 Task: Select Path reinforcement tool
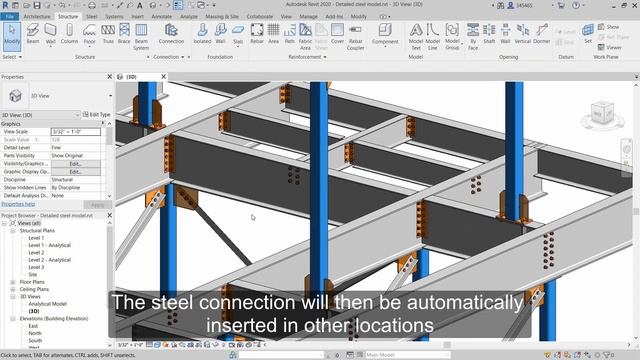[290, 34]
